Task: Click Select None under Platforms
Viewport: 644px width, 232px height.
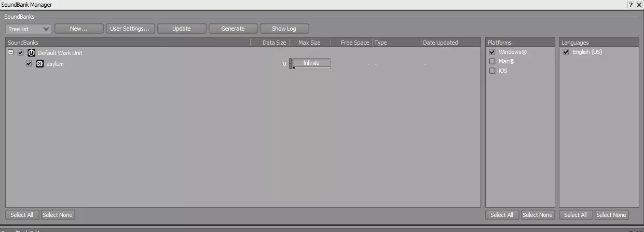Action: pos(538,215)
